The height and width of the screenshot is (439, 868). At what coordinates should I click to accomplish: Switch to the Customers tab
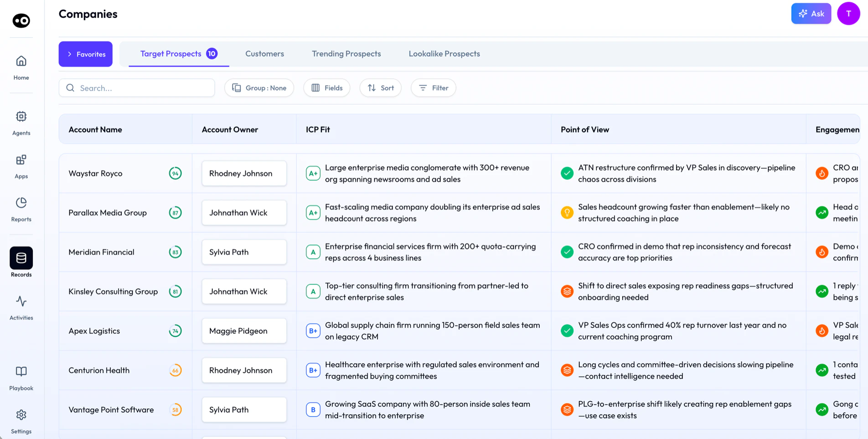click(x=264, y=54)
